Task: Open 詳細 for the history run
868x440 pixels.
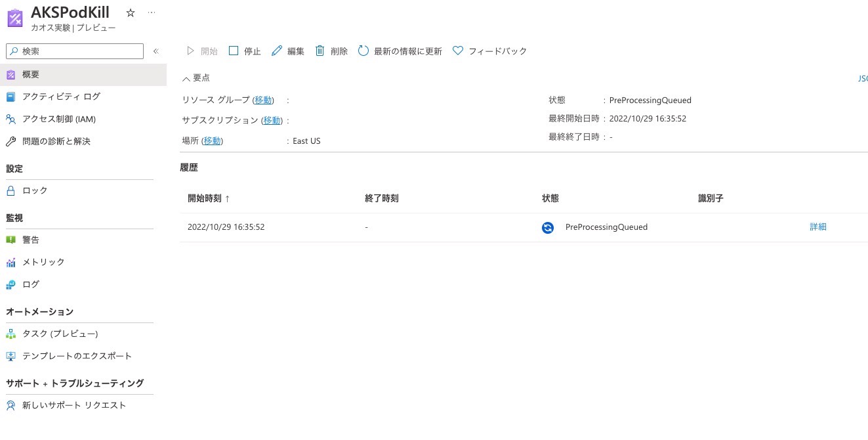Action: coord(818,227)
